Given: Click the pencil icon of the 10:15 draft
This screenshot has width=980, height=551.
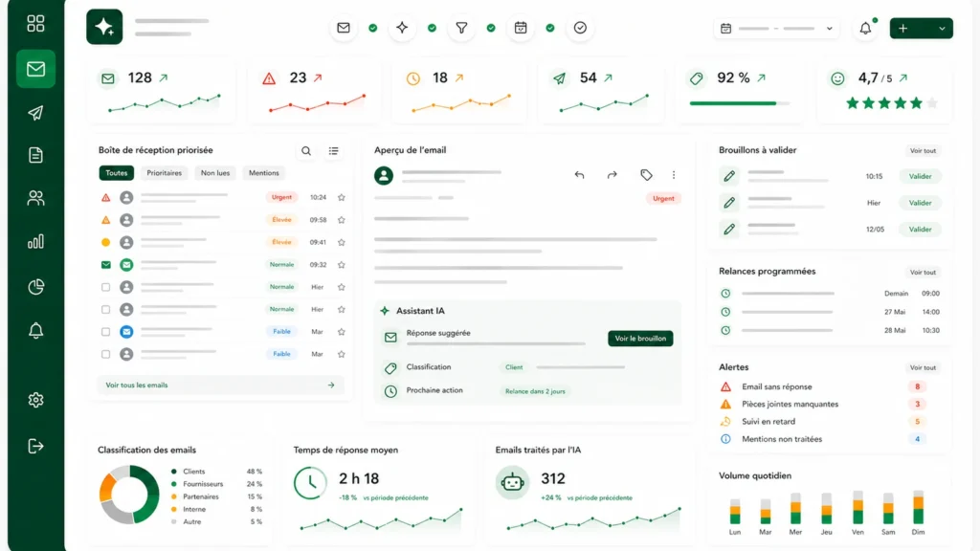Looking at the screenshot, I should (729, 176).
